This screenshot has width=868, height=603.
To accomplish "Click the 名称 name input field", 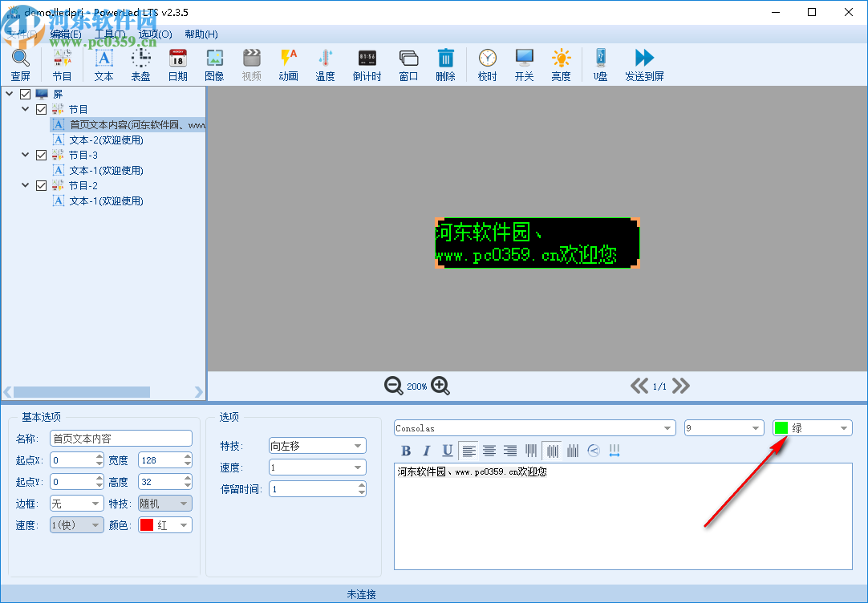I will click(120, 439).
